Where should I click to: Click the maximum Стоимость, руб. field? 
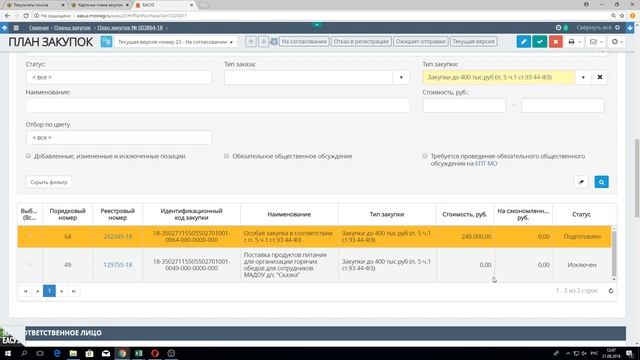(x=562, y=105)
